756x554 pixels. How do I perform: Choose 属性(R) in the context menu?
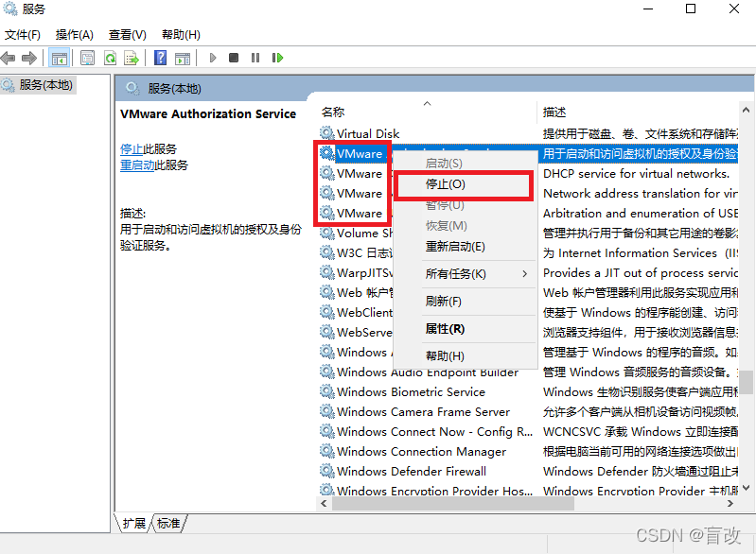[466, 329]
